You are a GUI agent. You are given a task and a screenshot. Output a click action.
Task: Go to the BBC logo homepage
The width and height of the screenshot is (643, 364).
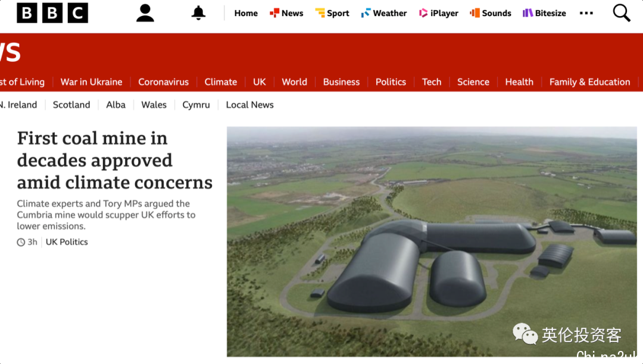tap(52, 13)
